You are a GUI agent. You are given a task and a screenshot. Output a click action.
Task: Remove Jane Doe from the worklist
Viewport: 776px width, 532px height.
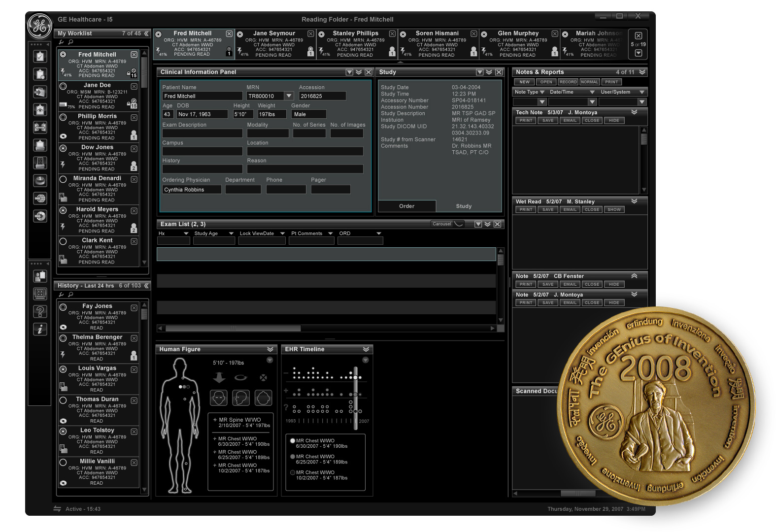[134, 86]
